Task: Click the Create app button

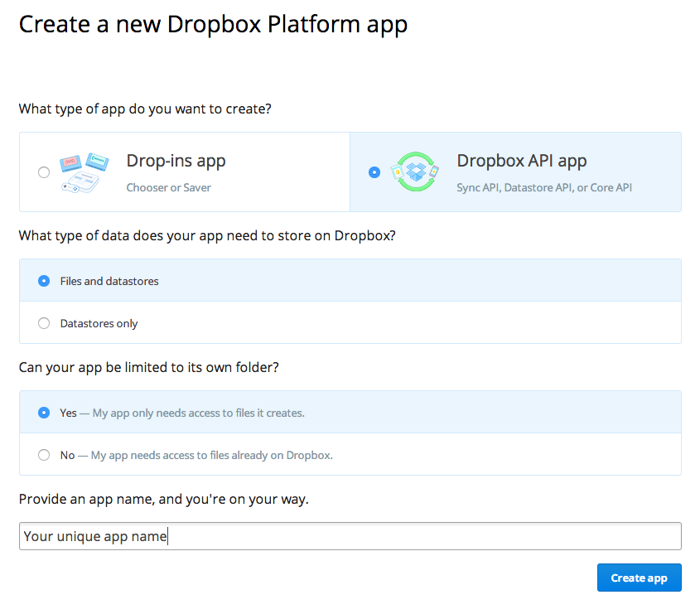Action: point(639,578)
